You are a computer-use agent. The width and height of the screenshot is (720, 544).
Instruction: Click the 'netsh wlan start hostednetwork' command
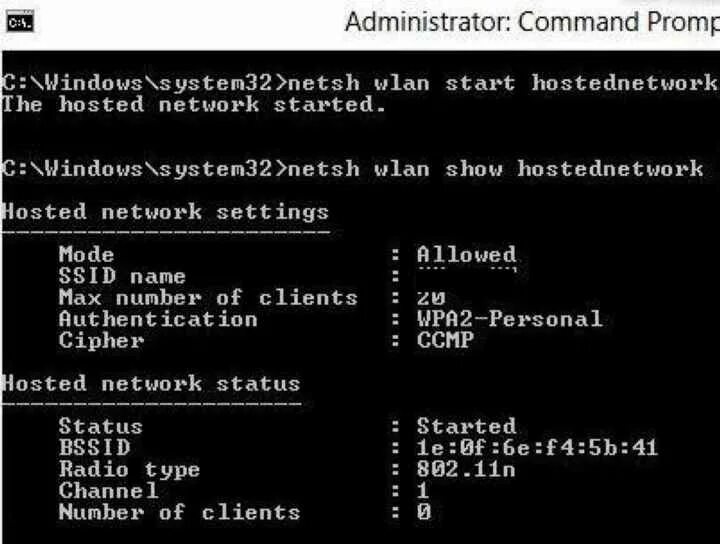tap(501, 83)
